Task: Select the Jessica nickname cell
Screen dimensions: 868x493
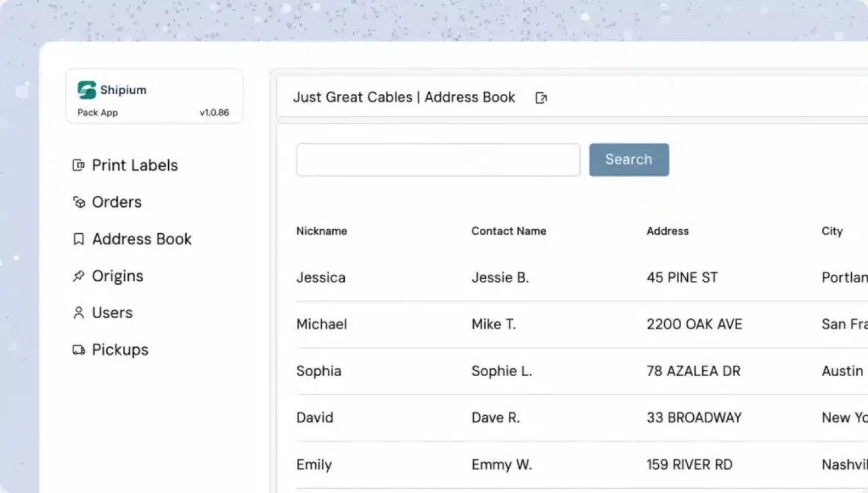Action: (321, 277)
